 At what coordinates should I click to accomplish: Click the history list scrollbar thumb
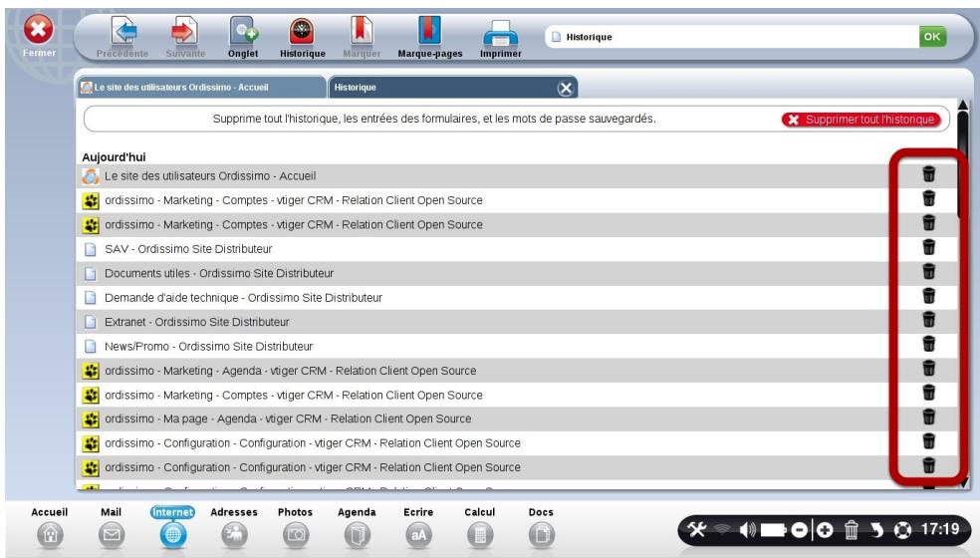[962, 164]
